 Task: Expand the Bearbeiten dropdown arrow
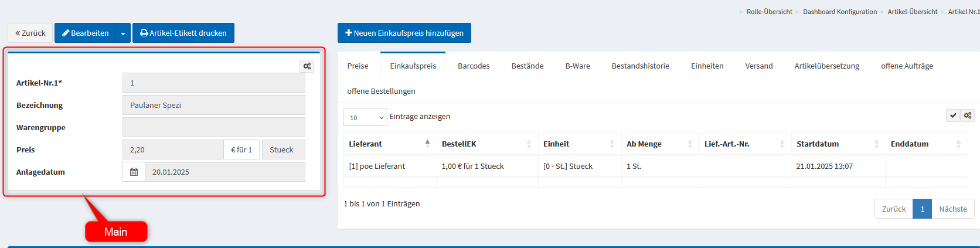tap(123, 33)
